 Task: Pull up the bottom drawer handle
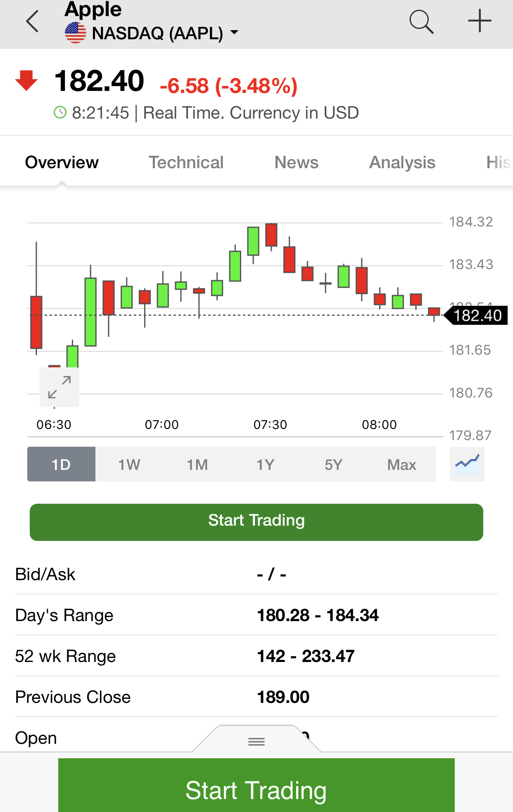coord(256,742)
